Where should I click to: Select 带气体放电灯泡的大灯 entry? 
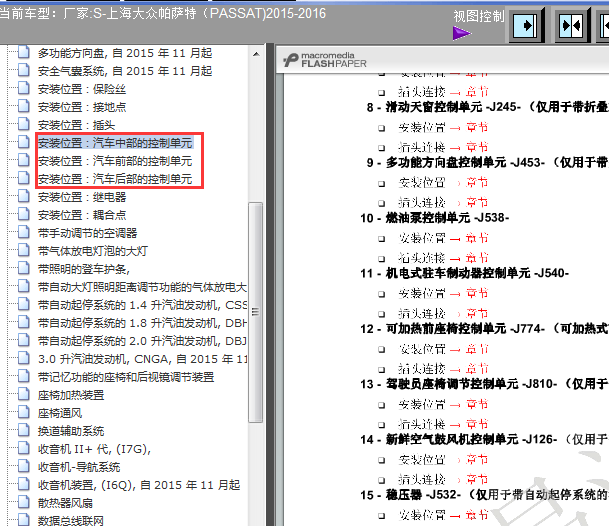tap(93, 251)
